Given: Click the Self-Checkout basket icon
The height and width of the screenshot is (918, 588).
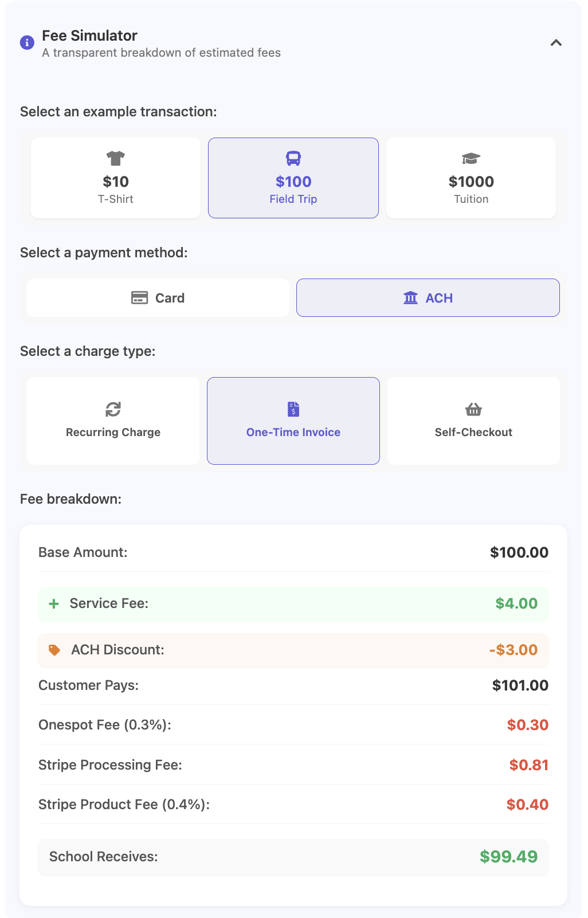Looking at the screenshot, I should point(473,409).
